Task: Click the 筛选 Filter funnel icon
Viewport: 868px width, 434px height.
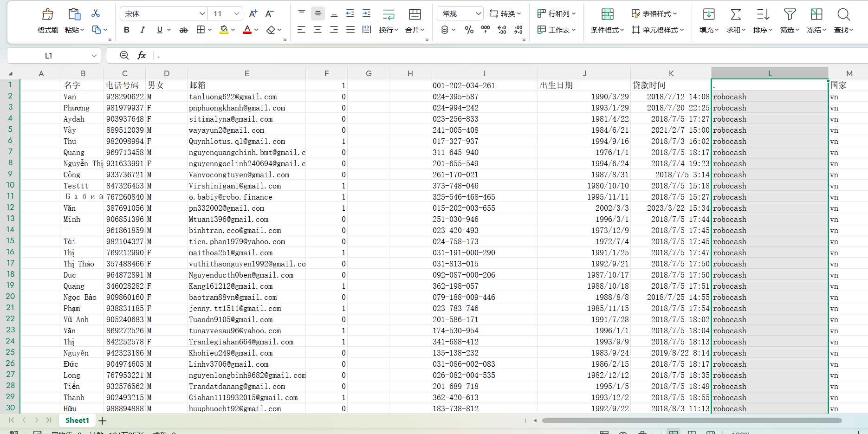Action: point(790,14)
